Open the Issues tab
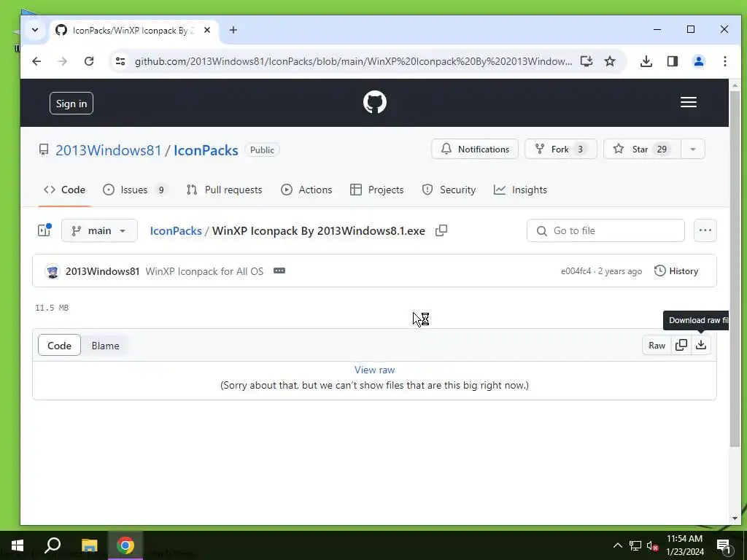Image resolution: width=747 pixels, height=560 pixels. (x=135, y=190)
